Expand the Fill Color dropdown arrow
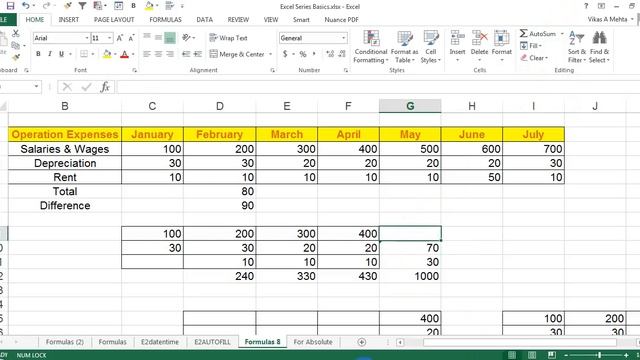Viewport: 640px width, 360px height. (115, 54)
